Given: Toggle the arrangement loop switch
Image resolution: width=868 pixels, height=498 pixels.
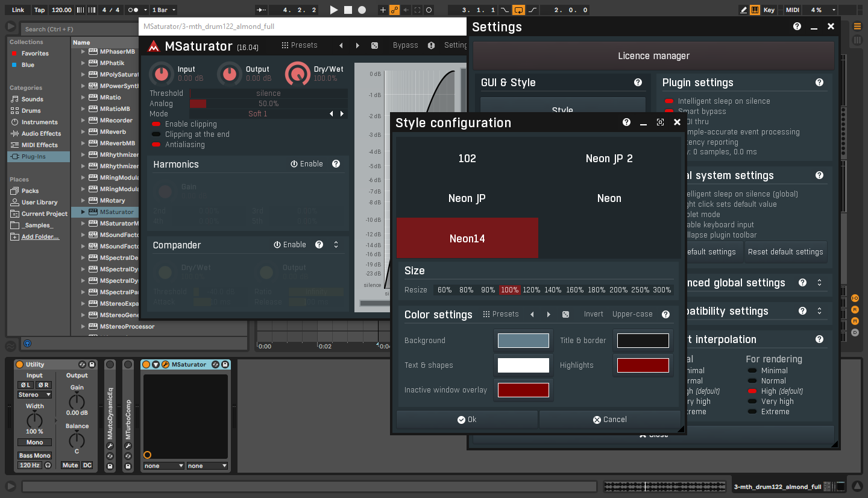Looking at the screenshot, I should pyautogui.click(x=518, y=10).
